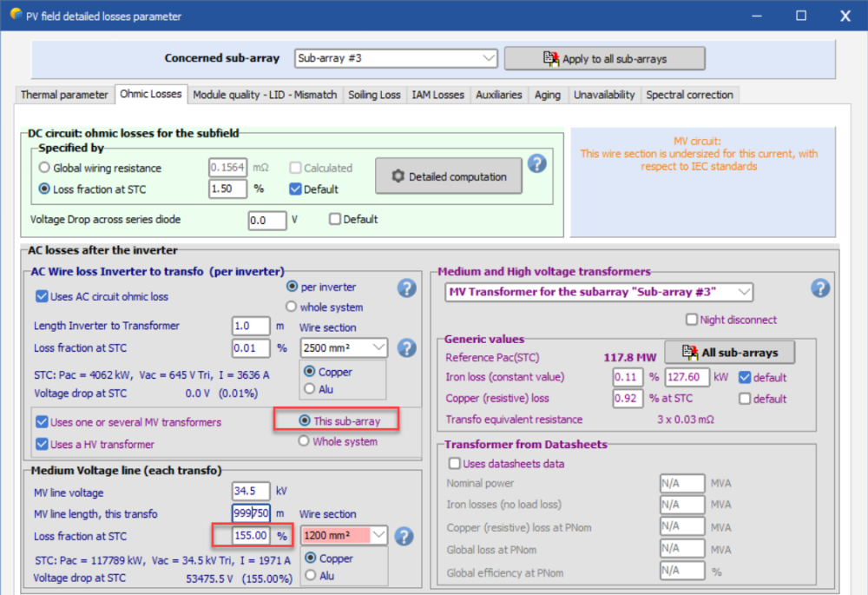Click help icon next to per inverter option
This screenshot has width=868, height=595.
tap(406, 288)
